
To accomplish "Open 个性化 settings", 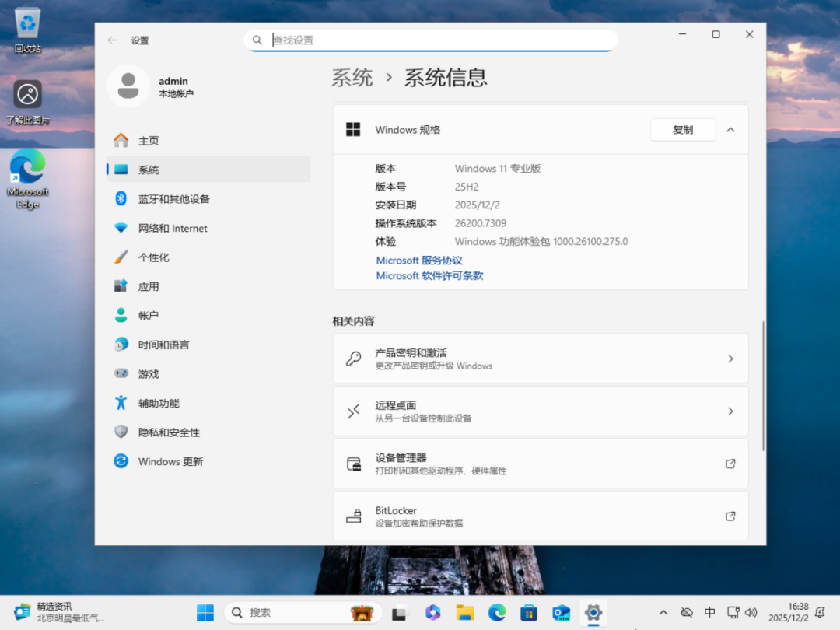I will coord(208,257).
